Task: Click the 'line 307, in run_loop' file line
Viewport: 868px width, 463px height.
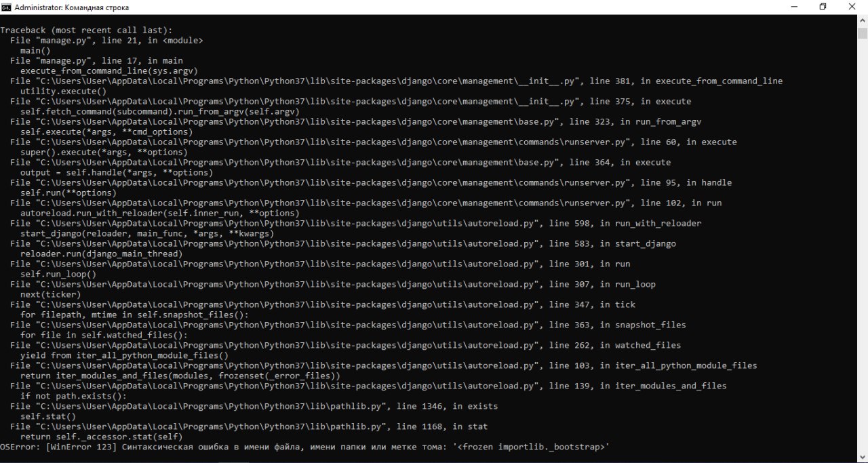Action: 333,285
